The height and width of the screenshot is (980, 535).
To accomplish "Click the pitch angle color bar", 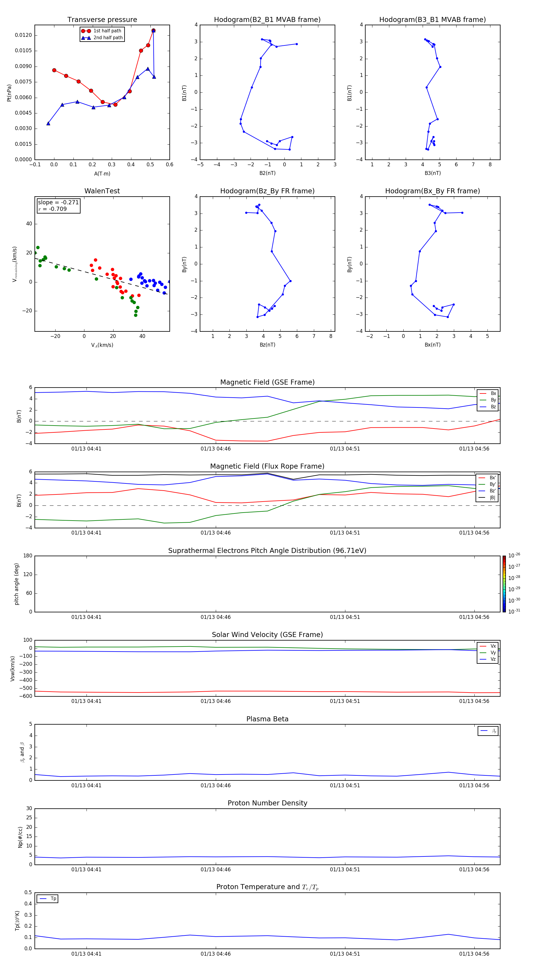I will tap(504, 584).
